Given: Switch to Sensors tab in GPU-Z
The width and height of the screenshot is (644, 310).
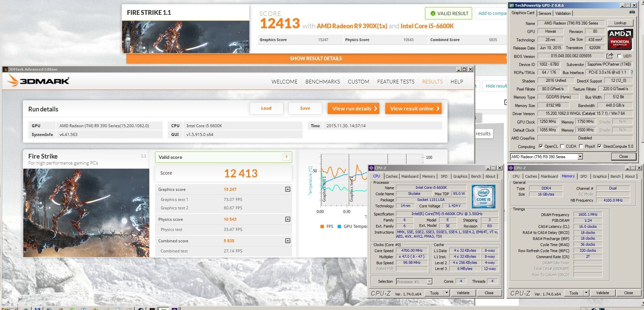Looking at the screenshot, I should click(545, 13).
